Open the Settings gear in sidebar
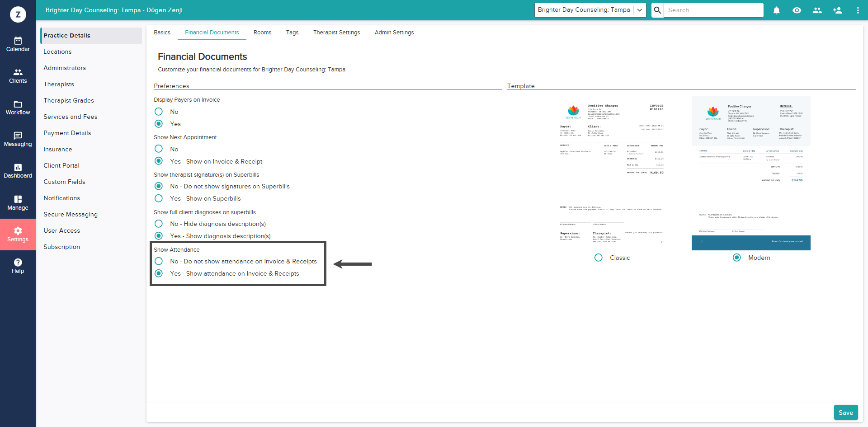 [18, 235]
